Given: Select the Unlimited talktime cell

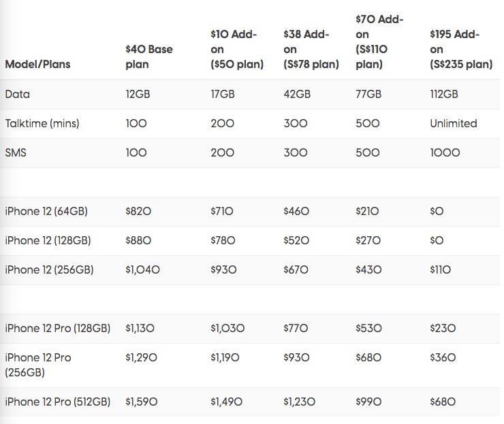Looking at the screenshot, I should (x=453, y=123).
